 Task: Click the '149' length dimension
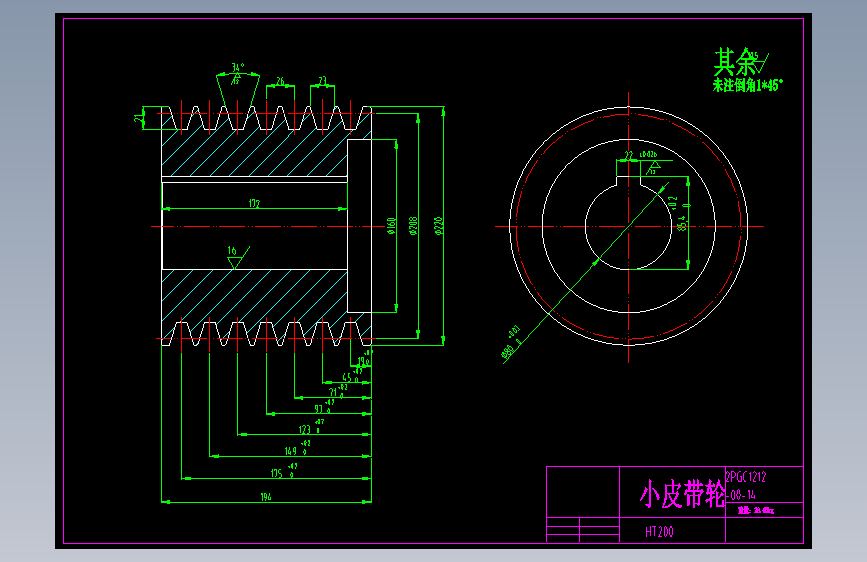click(291, 451)
